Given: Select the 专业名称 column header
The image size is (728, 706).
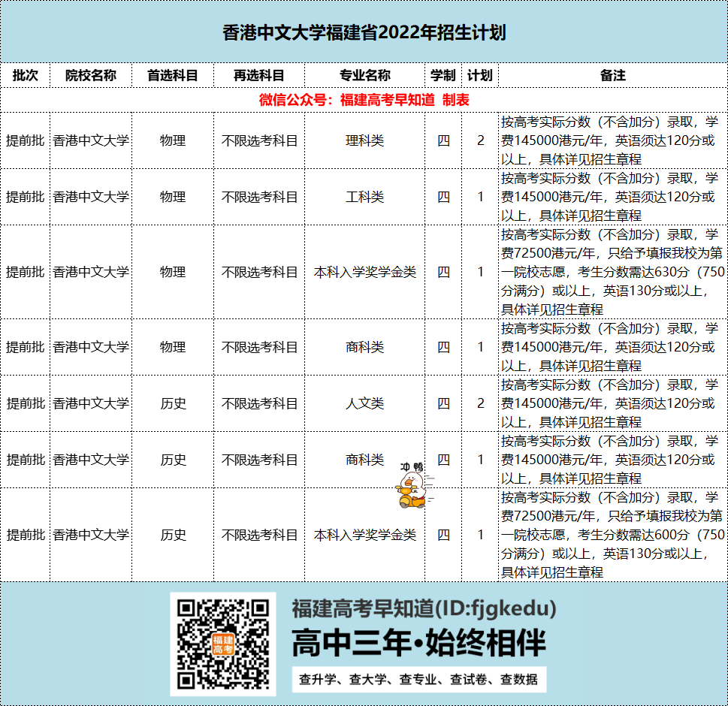Looking at the screenshot, I should 365,75.
